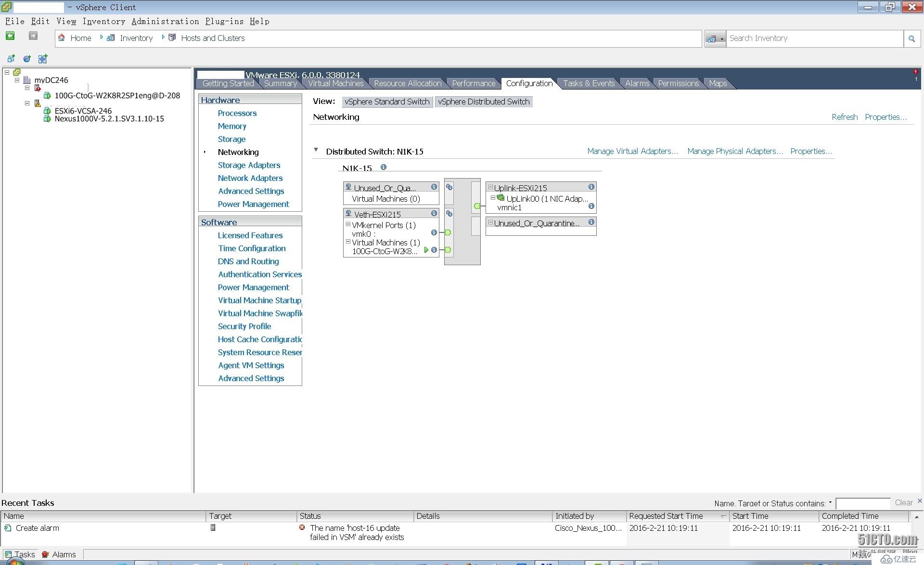Select the vSphere Distributed Switch view button
The width and height of the screenshot is (924, 565).
[x=484, y=102]
